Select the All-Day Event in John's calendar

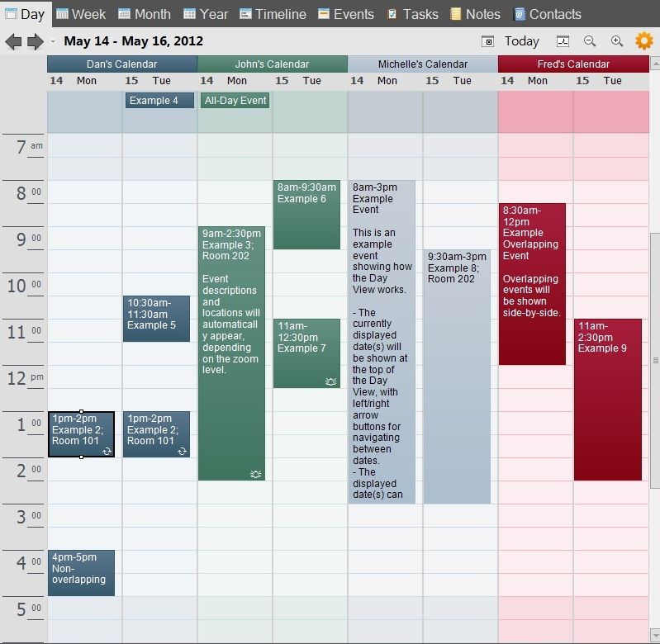tap(235, 101)
